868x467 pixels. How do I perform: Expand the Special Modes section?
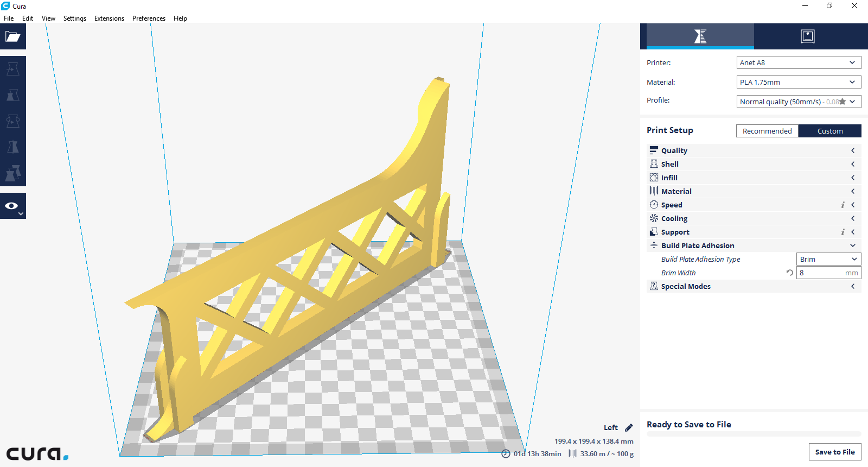point(754,286)
